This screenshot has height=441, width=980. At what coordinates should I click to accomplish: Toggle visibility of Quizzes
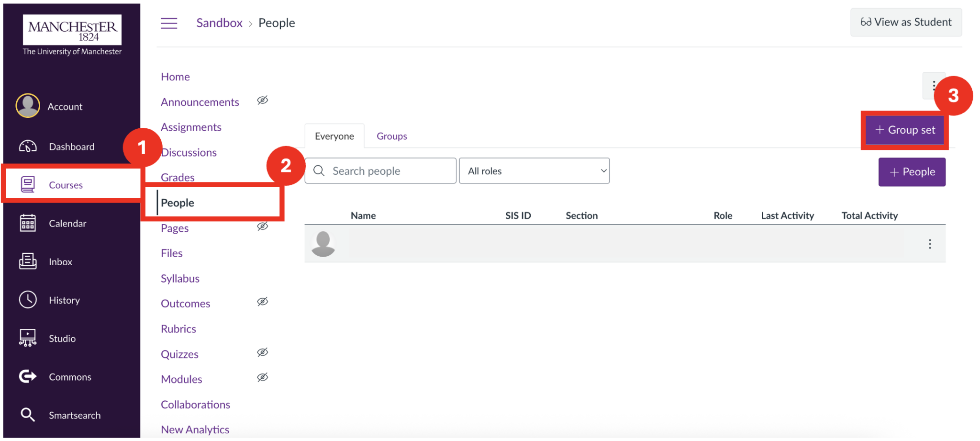[x=262, y=352]
